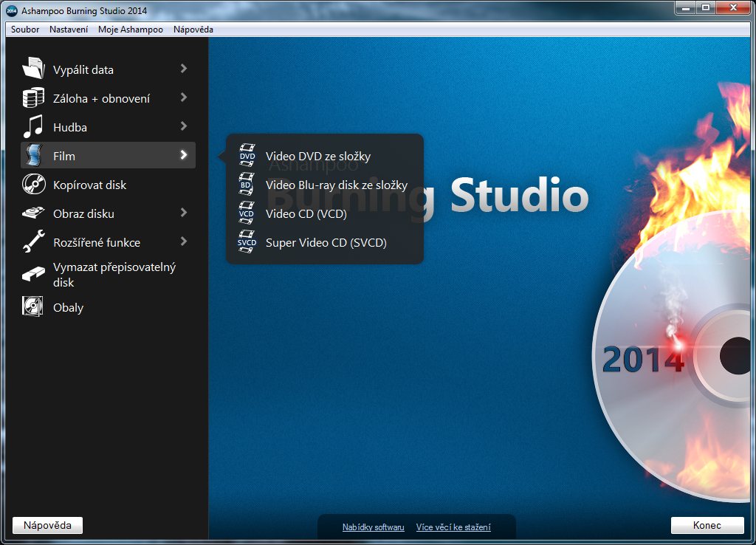756x545 pixels.
Task: Click the DVD film icon
Action: click(x=247, y=155)
